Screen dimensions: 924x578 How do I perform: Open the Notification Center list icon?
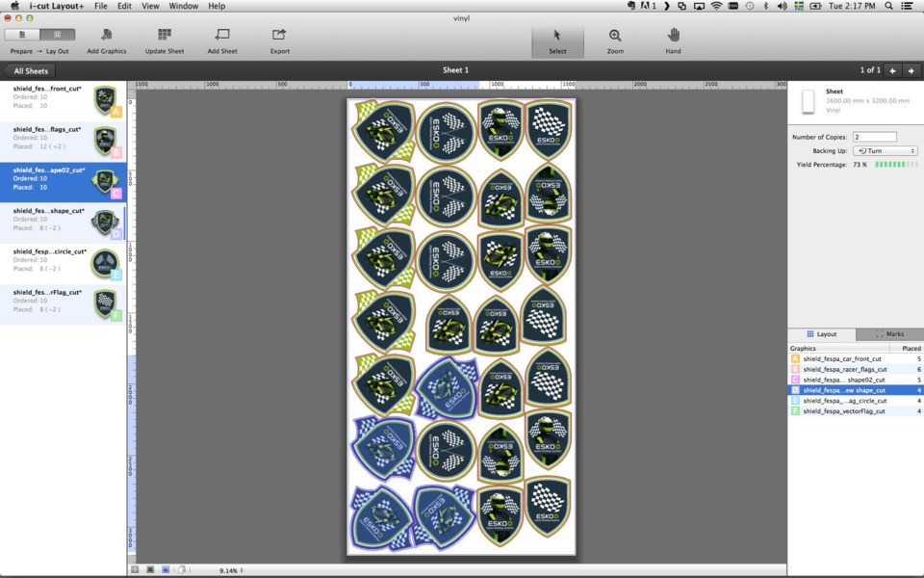[x=907, y=6]
